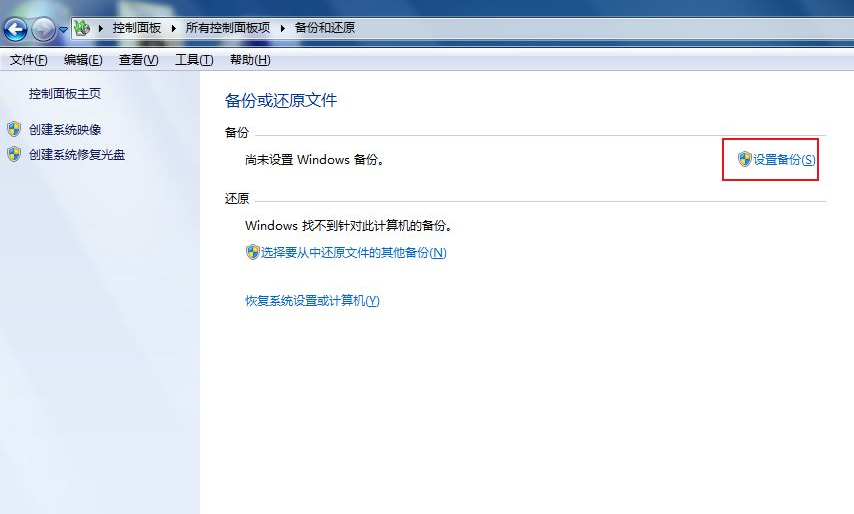The height and width of the screenshot is (514, 854).
Task: Click the shield icon beside 创建系统映像
Action: point(14,129)
